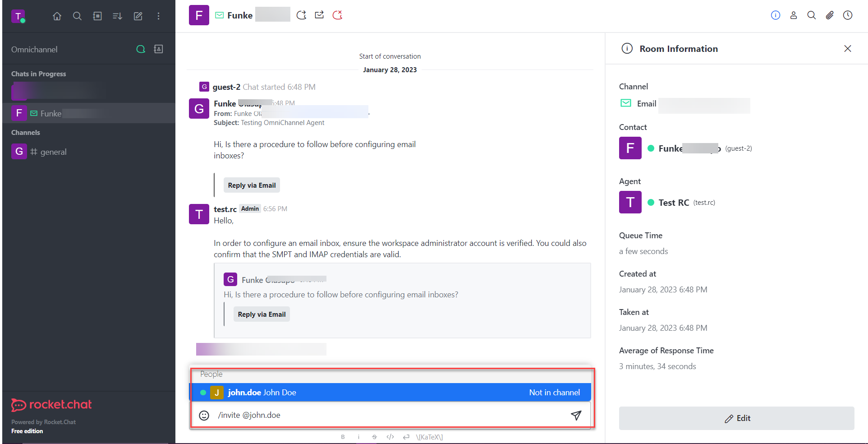
Task: Click "3 minutes, 34 seconds" response time
Action: point(657,366)
